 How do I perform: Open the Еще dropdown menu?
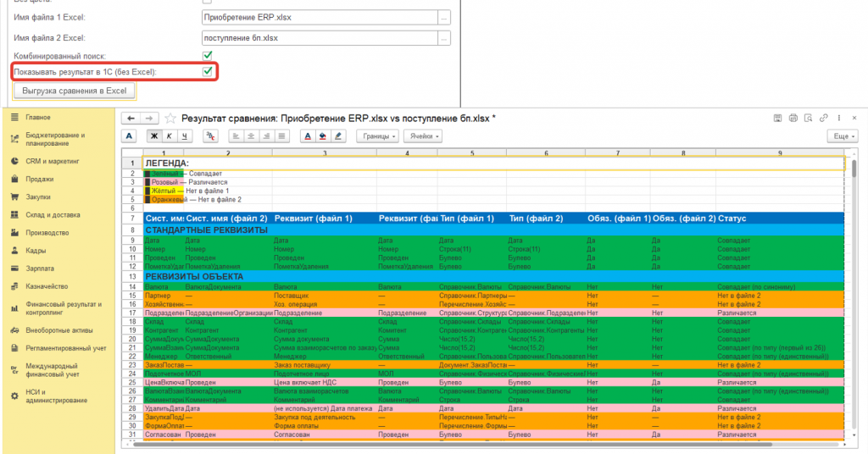[x=843, y=136]
